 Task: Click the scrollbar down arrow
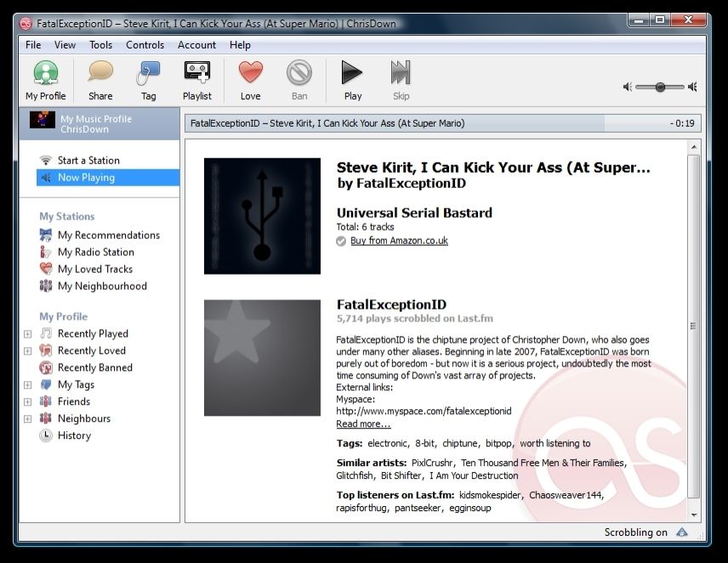[694, 515]
